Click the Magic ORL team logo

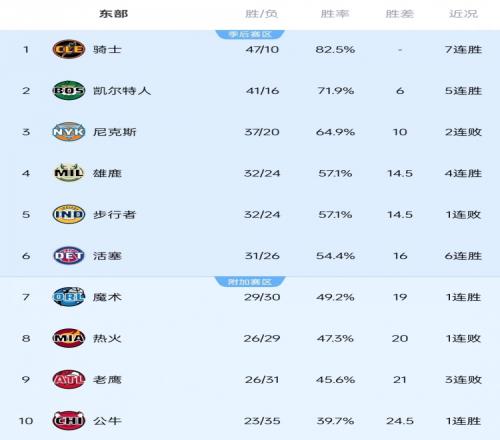point(69,297)
